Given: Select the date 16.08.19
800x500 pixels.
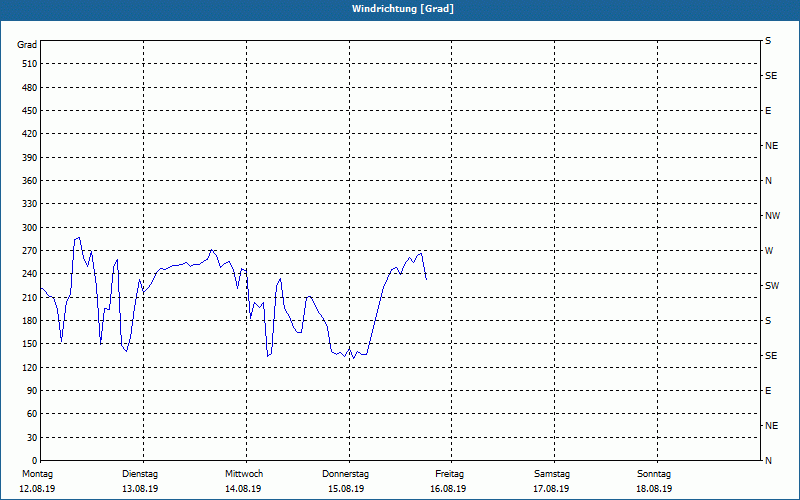Looking at the screenshot, I should point(448,489).
